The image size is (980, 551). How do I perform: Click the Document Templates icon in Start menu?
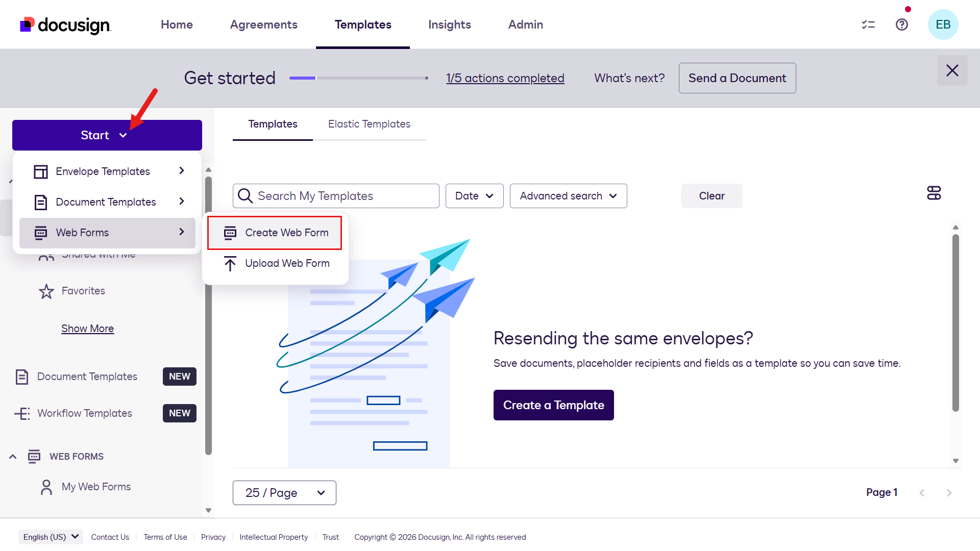point(41,202)
